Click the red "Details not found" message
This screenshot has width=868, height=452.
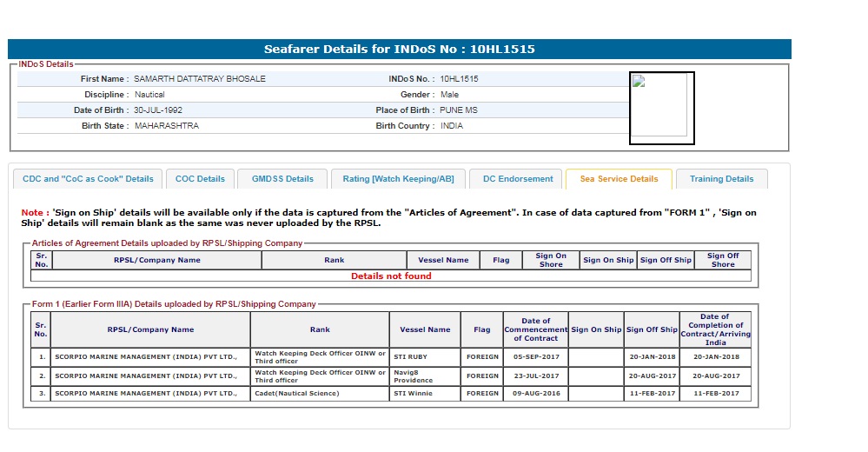tap(391, 276)
